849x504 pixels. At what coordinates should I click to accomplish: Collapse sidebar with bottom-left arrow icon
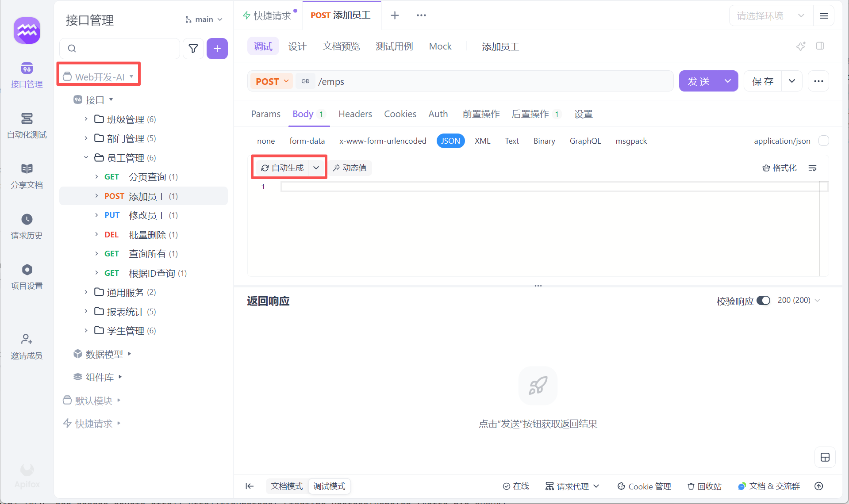pyautogui.click(x=250, y=486)
